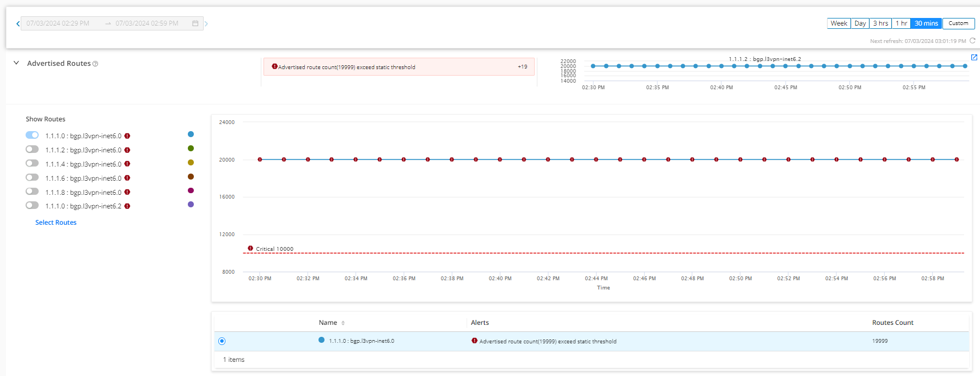Open the pop-out icon on mini chart

tap(974, 57)
